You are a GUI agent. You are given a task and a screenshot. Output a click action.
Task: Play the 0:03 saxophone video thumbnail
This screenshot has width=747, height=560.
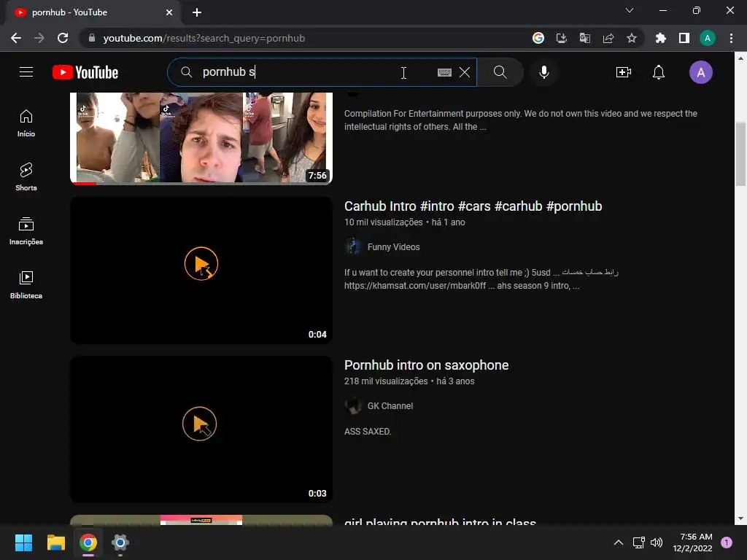[x=201, y=429]
